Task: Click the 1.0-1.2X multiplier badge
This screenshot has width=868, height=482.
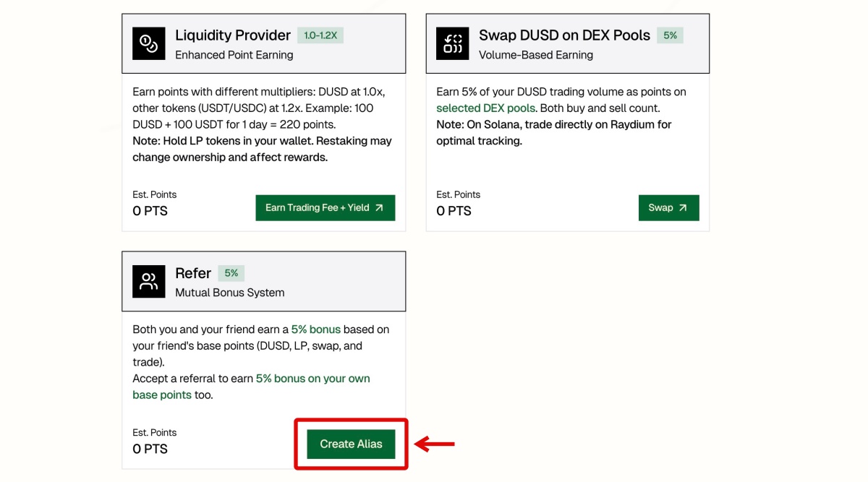Action: tap(320, 35)
